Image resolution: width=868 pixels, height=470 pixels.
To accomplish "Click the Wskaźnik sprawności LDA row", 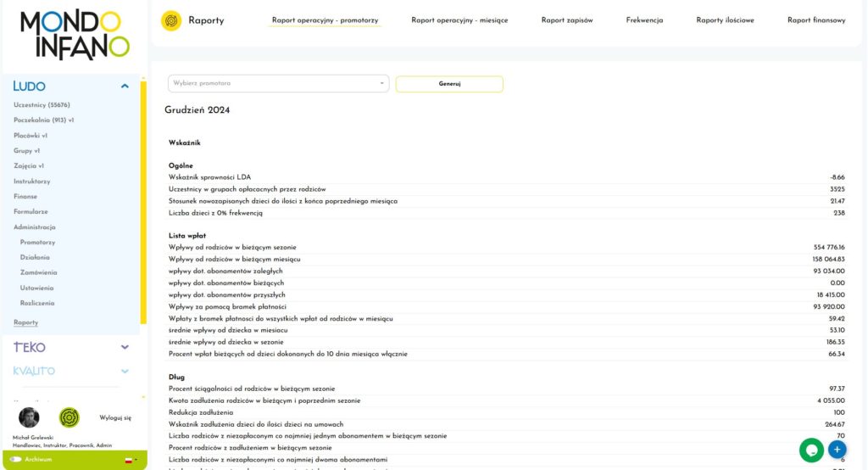I will [507, 177].
